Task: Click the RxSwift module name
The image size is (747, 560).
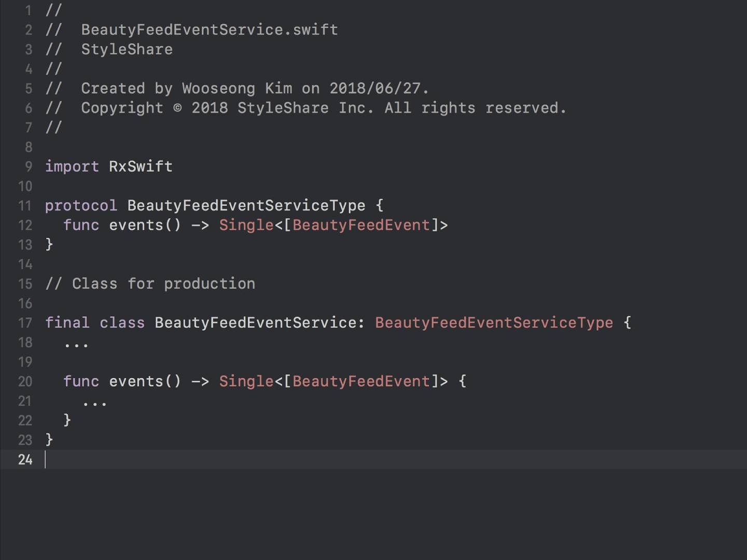Action: pos(141,166)
